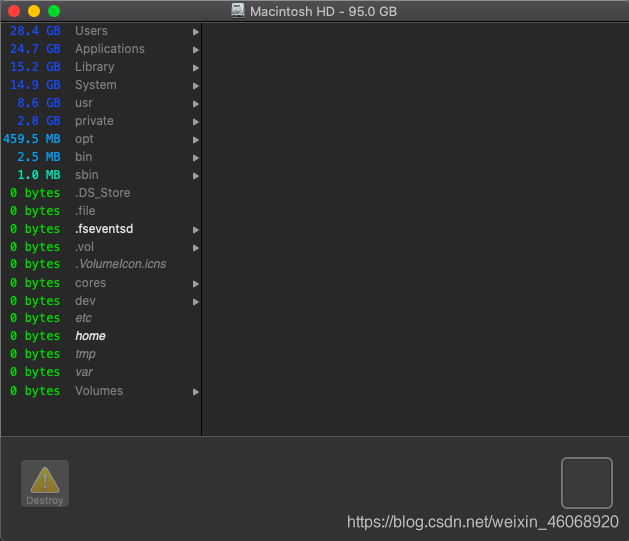The height and width of the screenshot is (541, 629).
Task: Click the 1.0 MB size value
Action: click(x=39, y=175)
